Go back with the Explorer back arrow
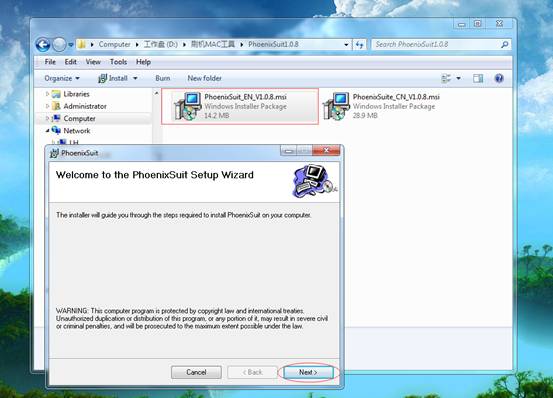 click(43, 45)
